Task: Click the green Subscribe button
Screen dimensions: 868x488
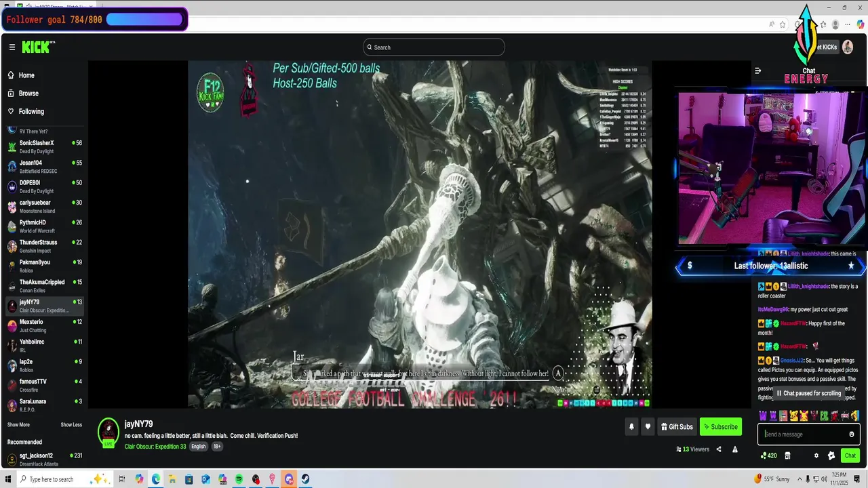Action: [x=720, y=427]
